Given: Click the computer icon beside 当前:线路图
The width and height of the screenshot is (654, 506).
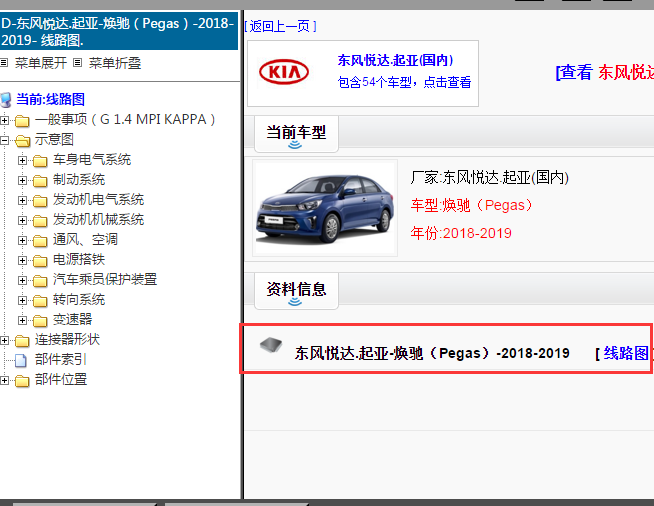Looking at the screenshot, I should [6, 100].
